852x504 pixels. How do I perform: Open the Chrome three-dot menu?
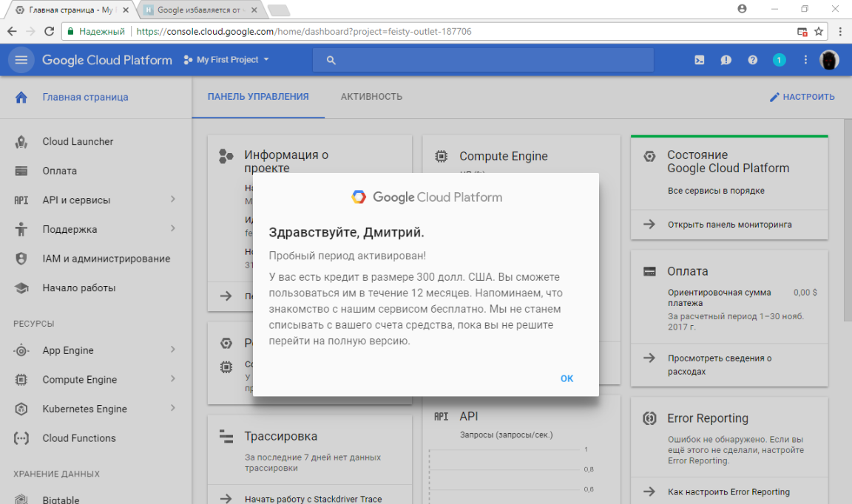[840, 32]
